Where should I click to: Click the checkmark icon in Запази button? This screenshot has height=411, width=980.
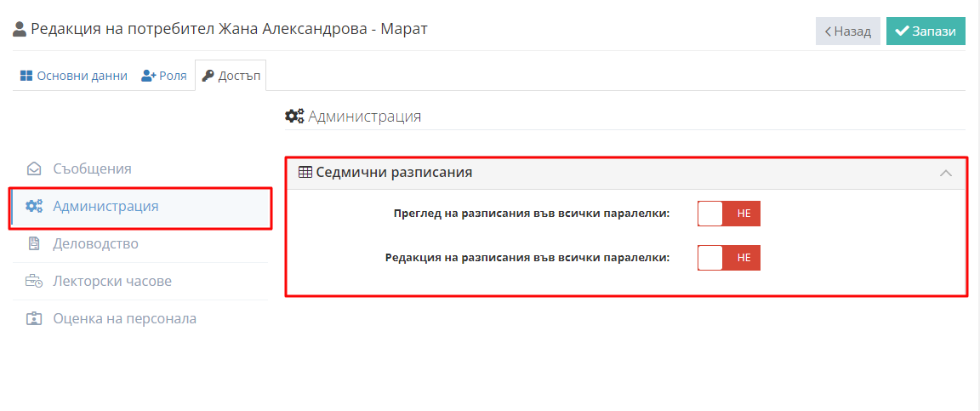pyautogui.click(x=901, y=31)
